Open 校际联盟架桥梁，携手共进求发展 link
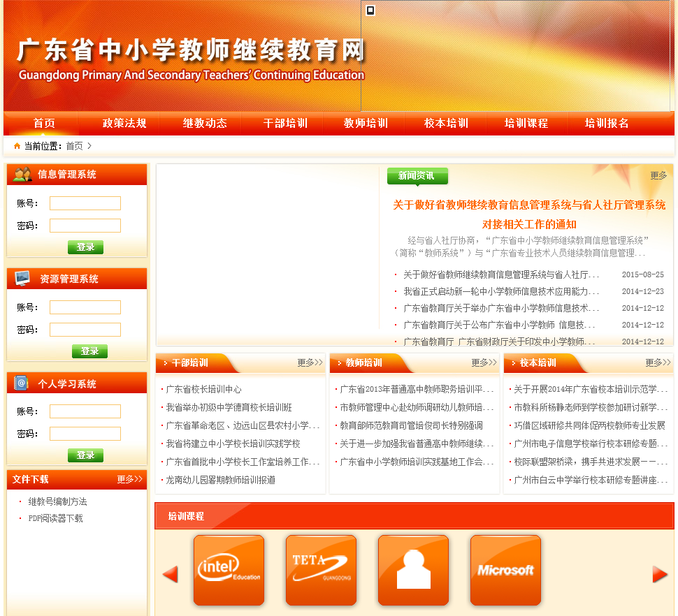 coord(591,462)
